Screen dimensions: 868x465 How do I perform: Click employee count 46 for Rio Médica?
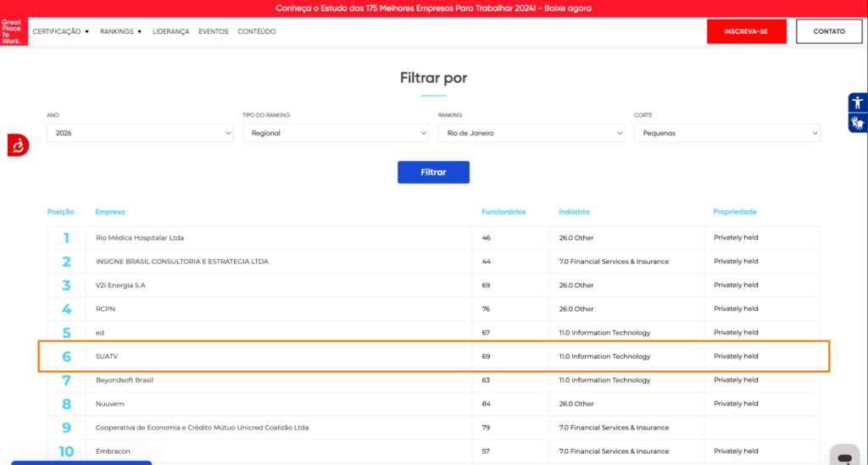click(486, 238)
